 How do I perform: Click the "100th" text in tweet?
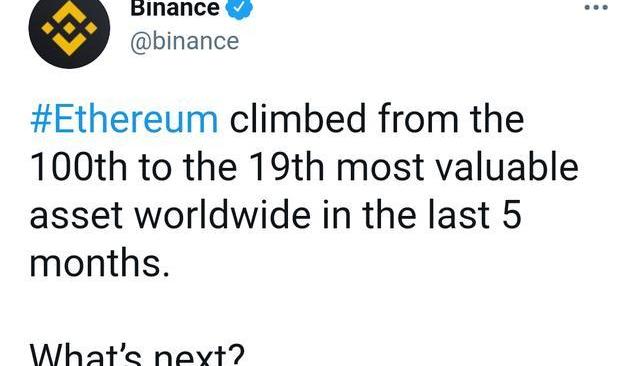tap(78, 167)
